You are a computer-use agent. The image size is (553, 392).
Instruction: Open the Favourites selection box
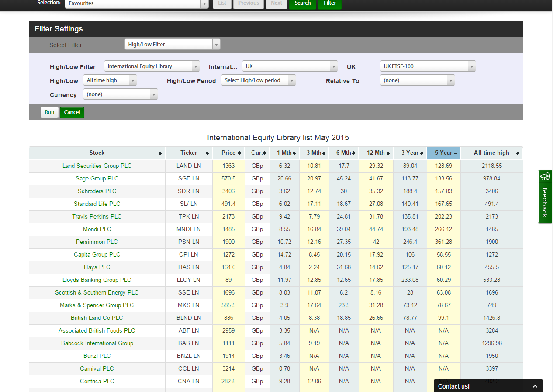pyautogui.click(x=136, y=3)
